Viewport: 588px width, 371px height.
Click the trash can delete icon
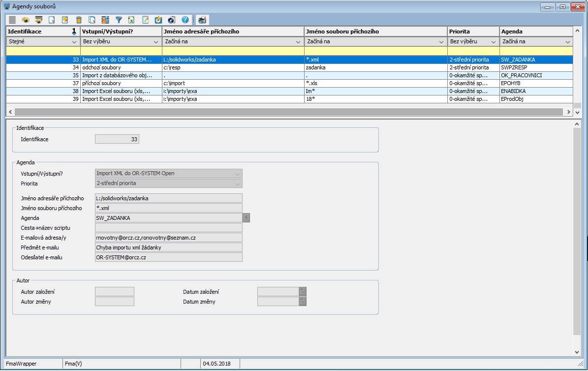(79, 20)
